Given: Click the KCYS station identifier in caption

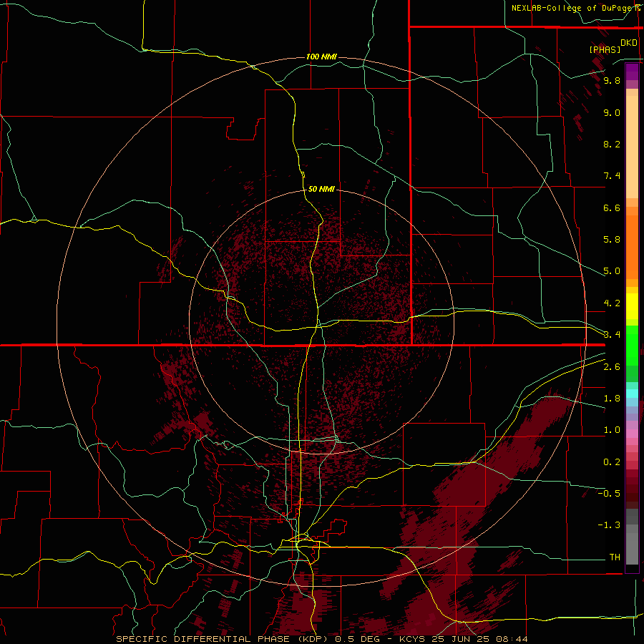Looking at the screenshot, I should (x=411, y=639).
